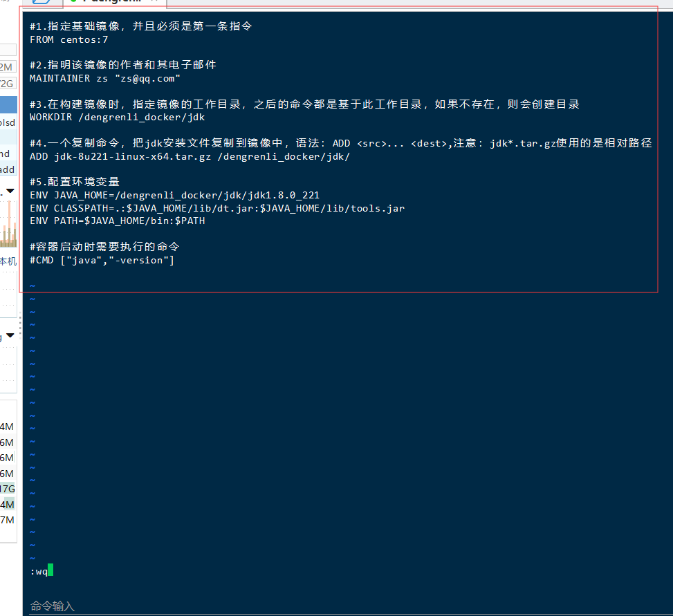Click the 'ENV PATH=$JAVA_HOME/bin:$PATH' line
673x616 pixels.
point(117,221)
